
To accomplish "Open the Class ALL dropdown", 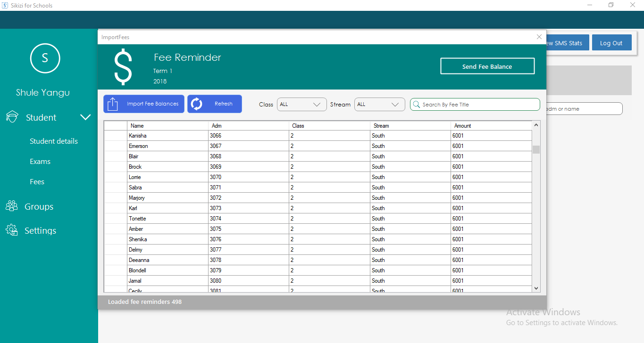I will coord(302,105).
